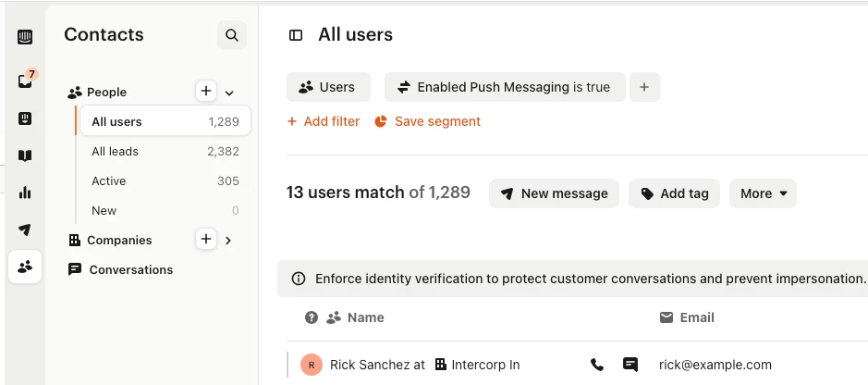Open the Knowledge book icon in sidebar
868x385 pixels.
point(25,155)
